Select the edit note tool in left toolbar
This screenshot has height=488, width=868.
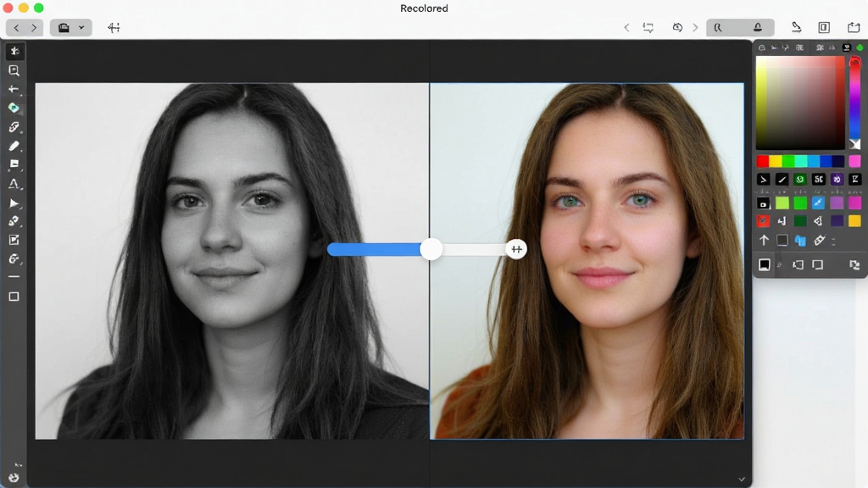14,240
